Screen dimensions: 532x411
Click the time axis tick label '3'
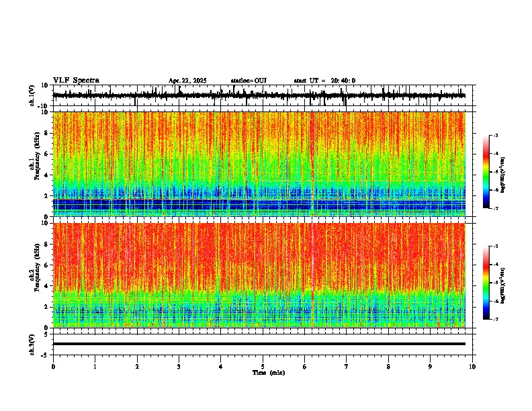(179, 367)
